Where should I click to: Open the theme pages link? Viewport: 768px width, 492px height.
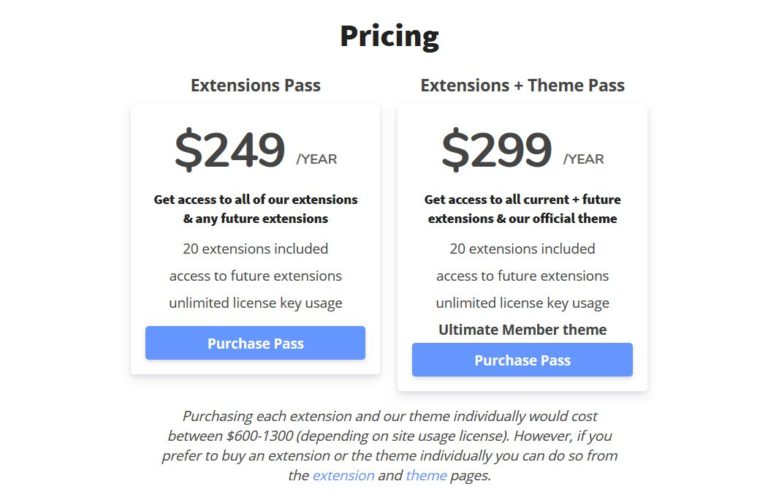pos(426,475)
